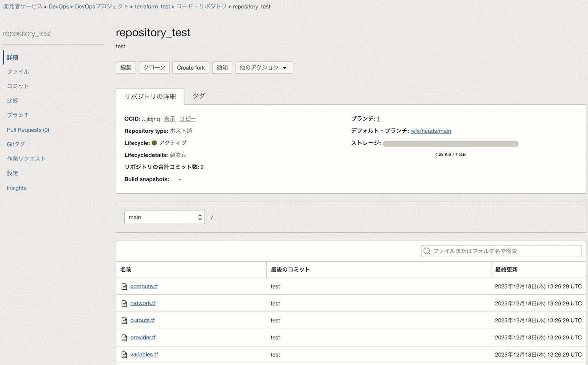Click the green Lifecycle active status dot
Image resolution: width=588 pixels, height=365 pixels.
click(x=154, y=143)
